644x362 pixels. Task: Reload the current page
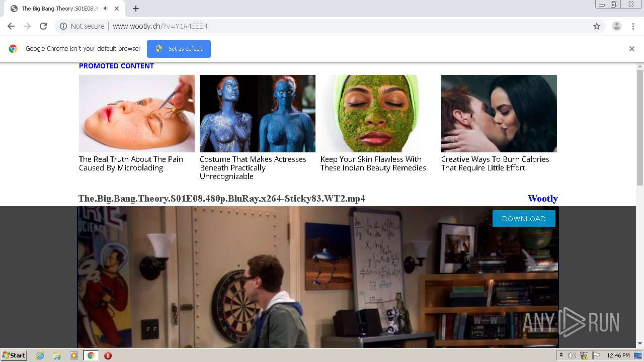43,26
